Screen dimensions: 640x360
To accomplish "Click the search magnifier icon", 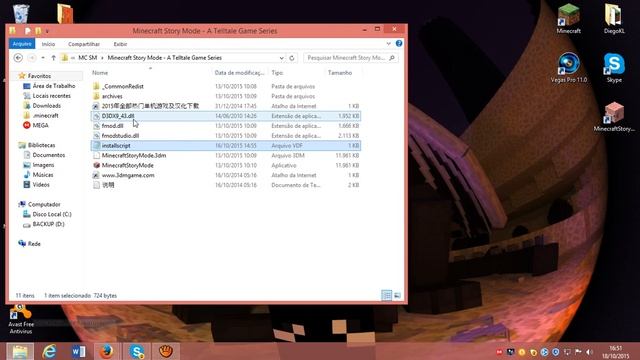I will (x=392, y=58).
